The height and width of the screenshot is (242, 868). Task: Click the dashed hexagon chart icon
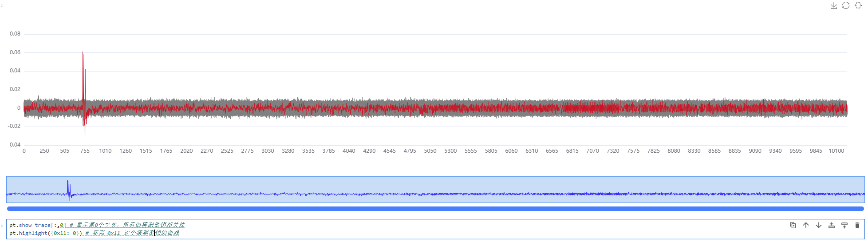(858, 5)
